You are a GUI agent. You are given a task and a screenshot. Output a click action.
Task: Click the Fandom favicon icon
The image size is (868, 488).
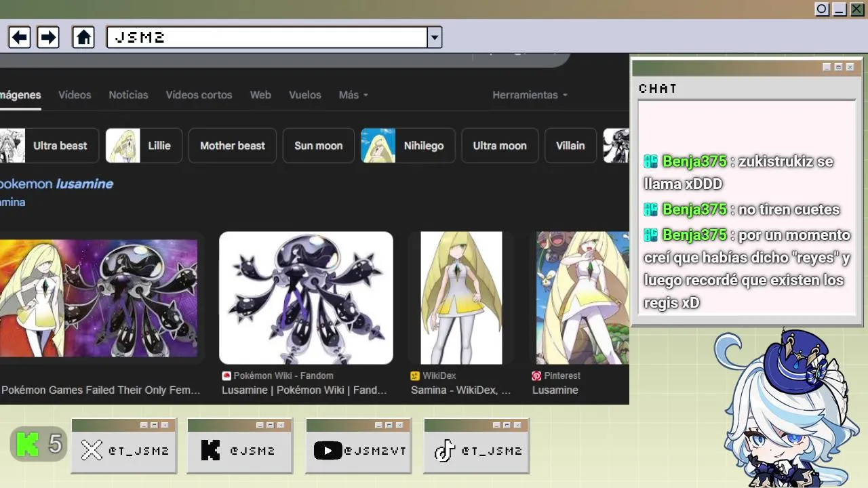226,375
